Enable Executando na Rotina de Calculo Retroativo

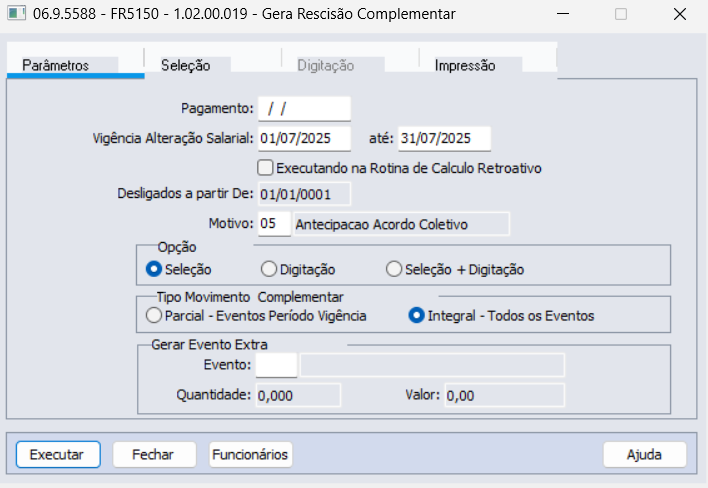(265, 168)
